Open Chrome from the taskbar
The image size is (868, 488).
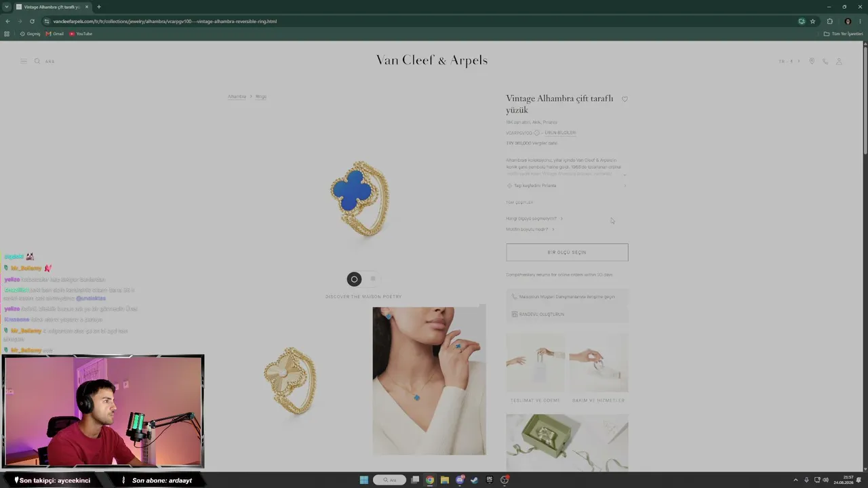click(429, 480)
